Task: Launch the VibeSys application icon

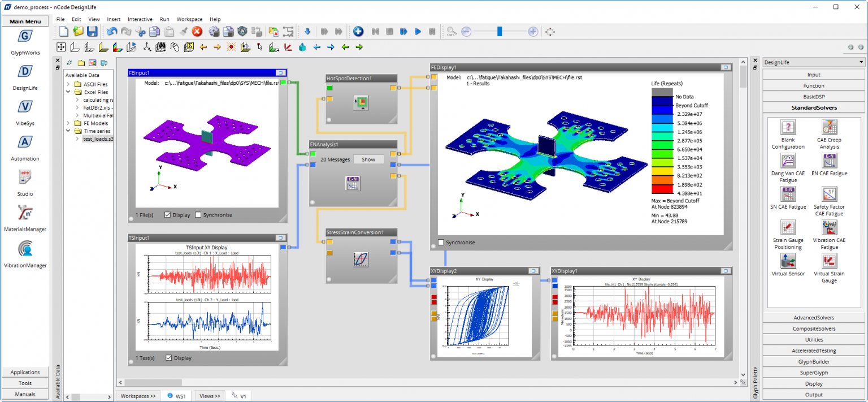Action: [x=25, y=107]
